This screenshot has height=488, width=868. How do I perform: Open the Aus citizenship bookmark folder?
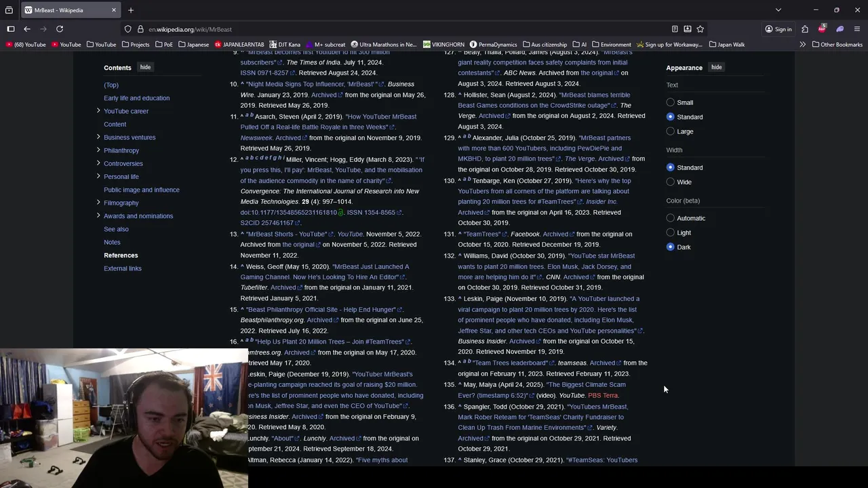pos(545,45)
